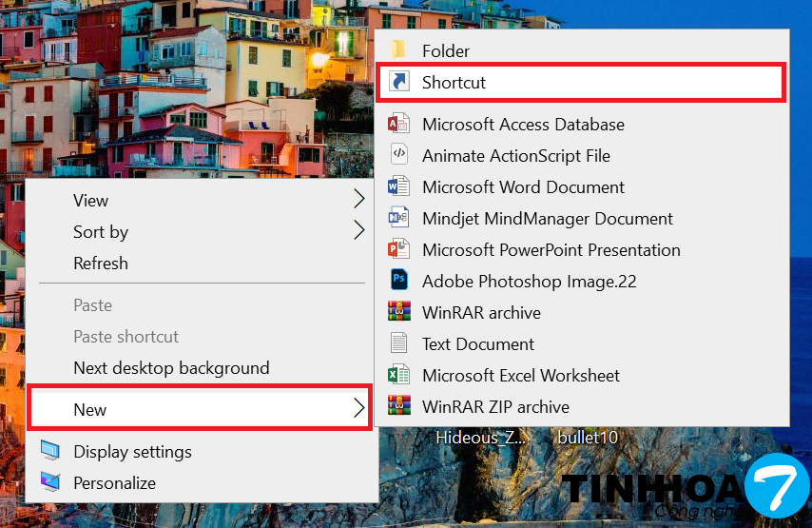812x528 pixels.
Task: Click the Display settings monitor icon
Action: pos(50,452)
